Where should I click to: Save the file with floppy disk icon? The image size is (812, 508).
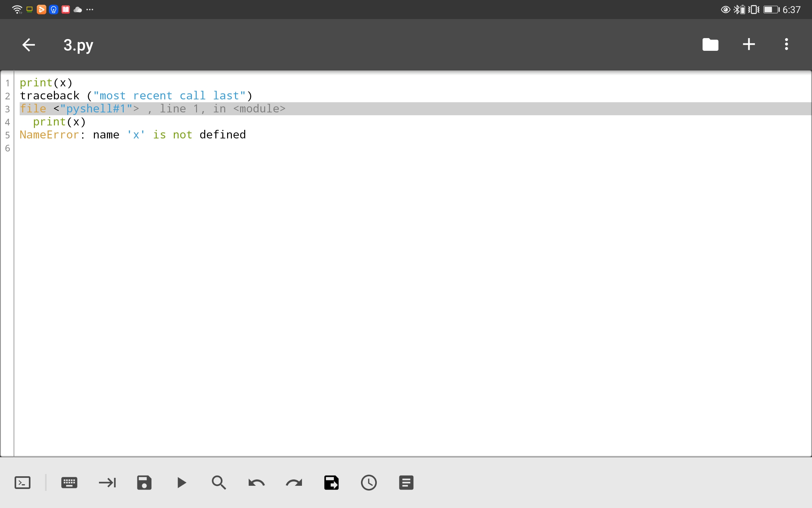point(144,483)
